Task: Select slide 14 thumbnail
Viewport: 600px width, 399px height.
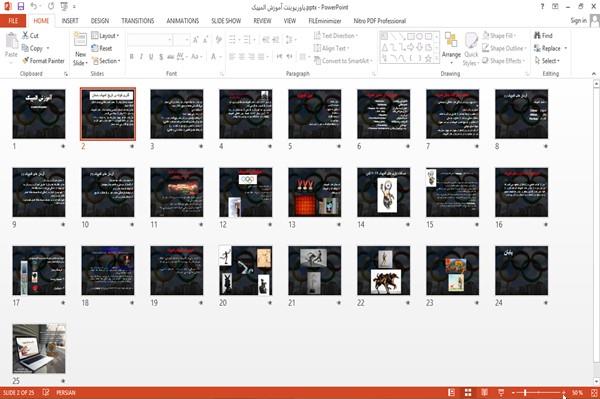Action: pos(383,192)
